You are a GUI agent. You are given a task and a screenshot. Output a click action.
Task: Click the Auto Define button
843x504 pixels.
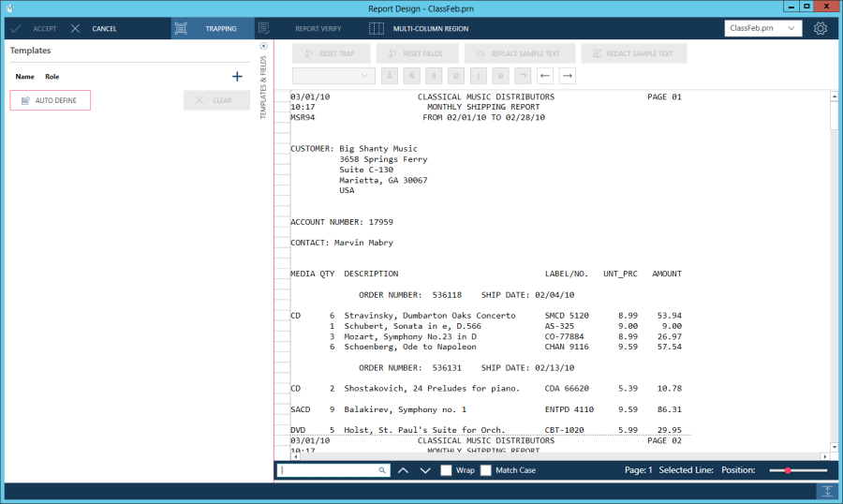point(51,100)
